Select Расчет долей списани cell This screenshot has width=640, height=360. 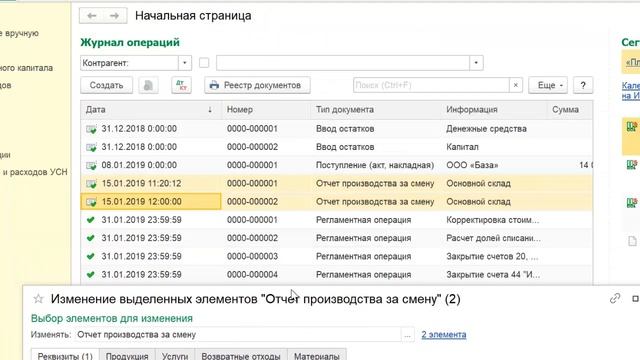click(493, 238)
